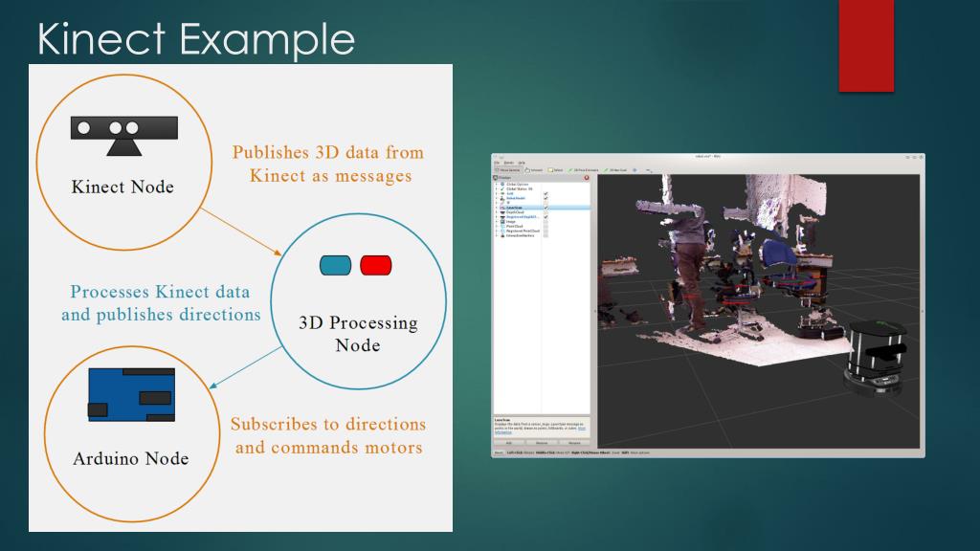Click the Image display icon

tap(502, 222)
